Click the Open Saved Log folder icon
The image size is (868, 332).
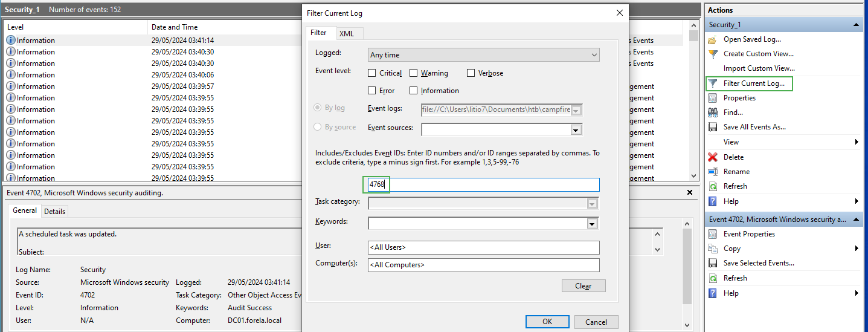[x=713, y=39]
